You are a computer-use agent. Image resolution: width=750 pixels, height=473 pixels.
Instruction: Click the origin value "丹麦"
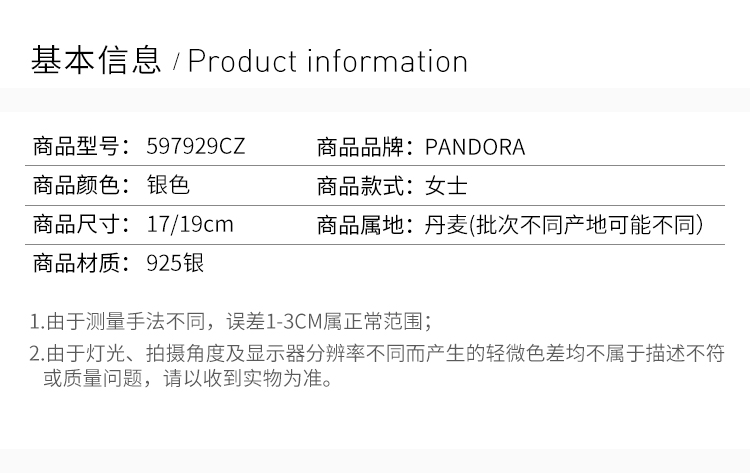click(446, 224)
